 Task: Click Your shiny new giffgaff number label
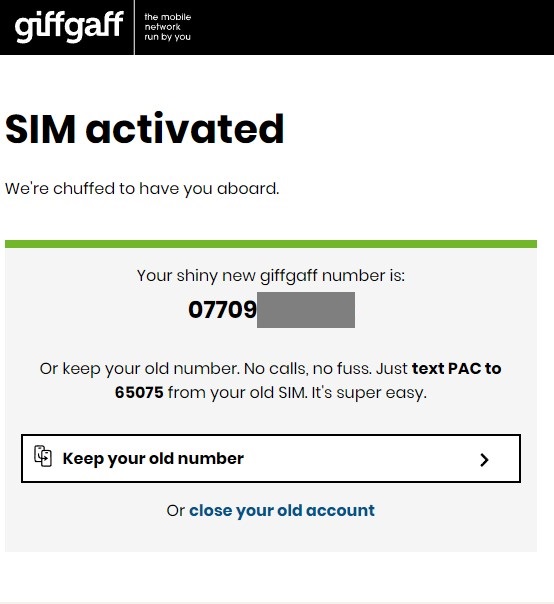point(271,276)
